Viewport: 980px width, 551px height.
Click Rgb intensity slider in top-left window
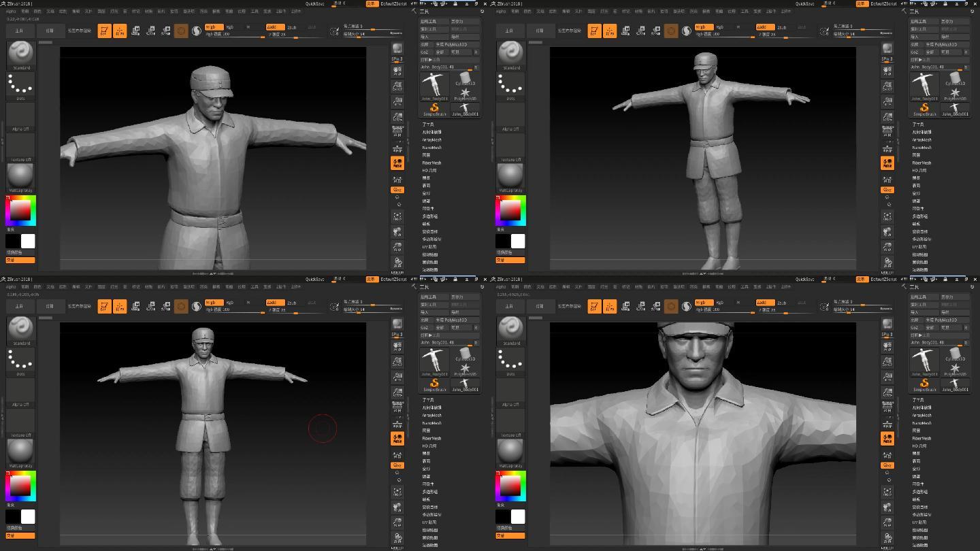234,34
